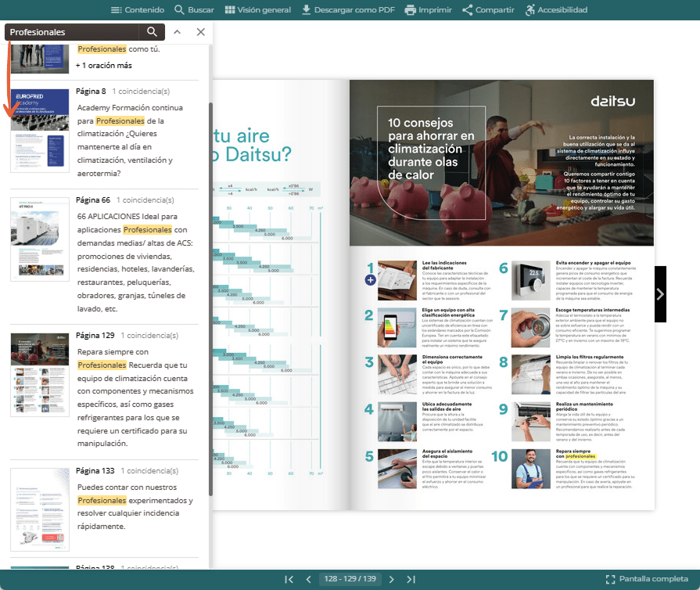Open the Página 129 thumbnail result

point(40,375)
